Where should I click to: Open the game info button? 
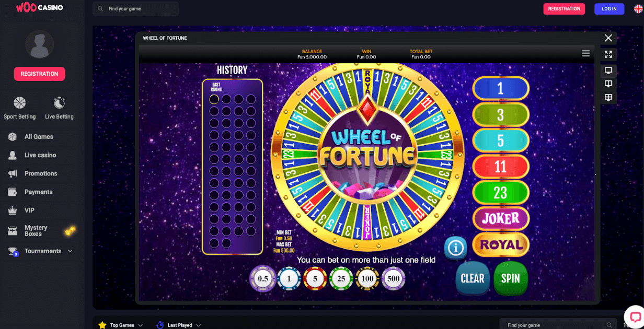coord(455,248)
